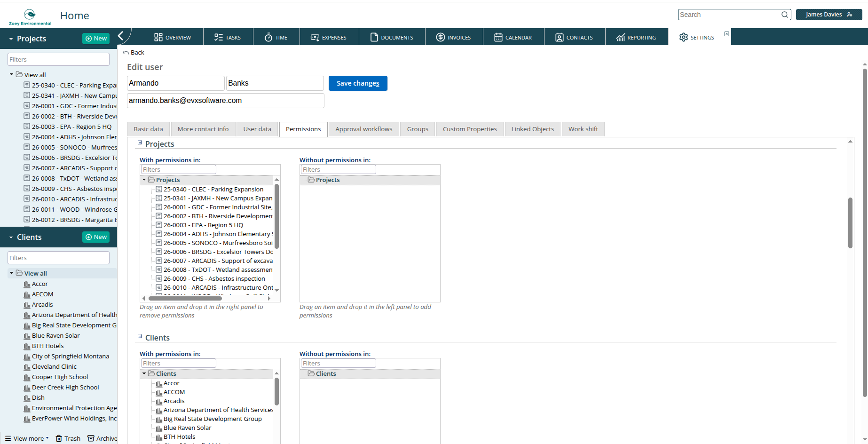This screenshot has height=444, width=868.
Task: Open the Expenses section
Action: pyautogui.click(x=329, y=37)
